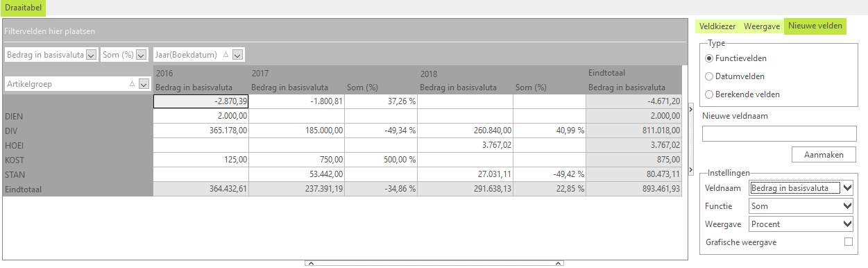868x268 pixels.
Task: Open the Som (%) field filter dropdown
Action: tap(141, 55)
